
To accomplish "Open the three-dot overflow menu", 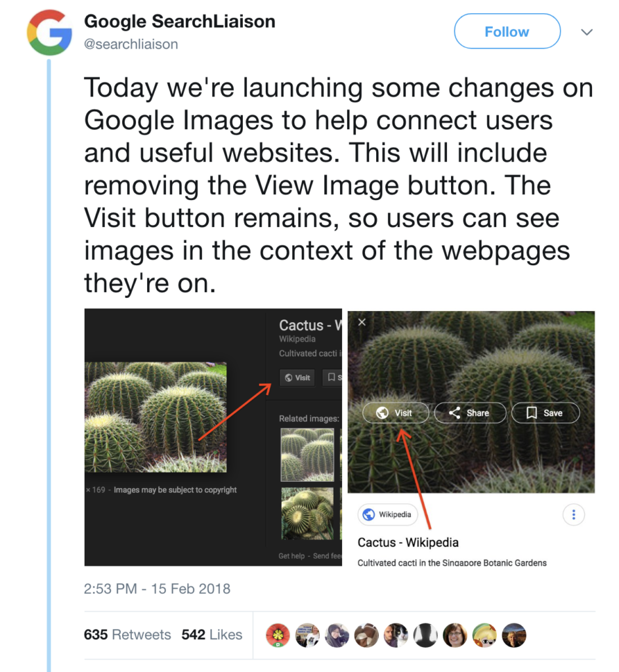I will click(574, 514).
